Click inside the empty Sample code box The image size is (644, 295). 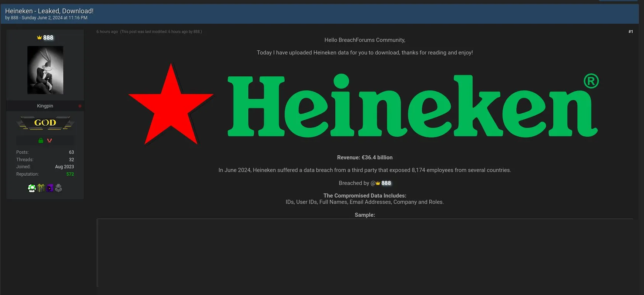[x=365, y=253]
